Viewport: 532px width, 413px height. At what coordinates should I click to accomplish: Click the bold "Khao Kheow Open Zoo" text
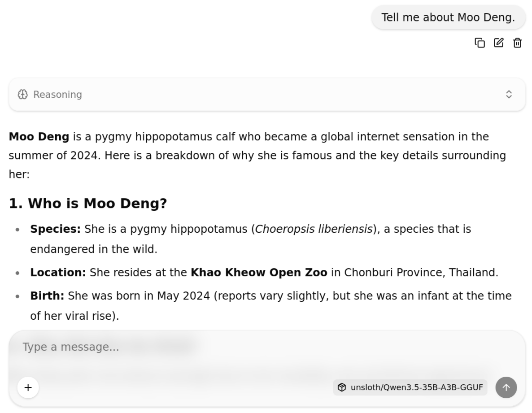click(x=259, y=272)
